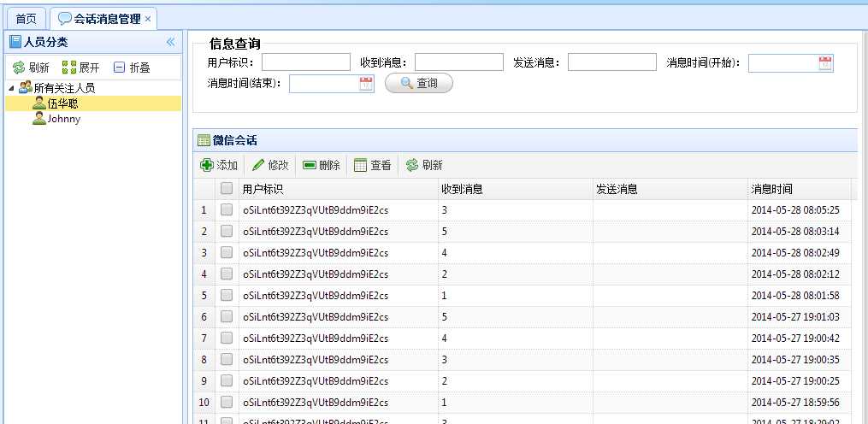
Task: Tick the select-all checkbox in table header
Action: pyautogui.click(x=227, y=189)
